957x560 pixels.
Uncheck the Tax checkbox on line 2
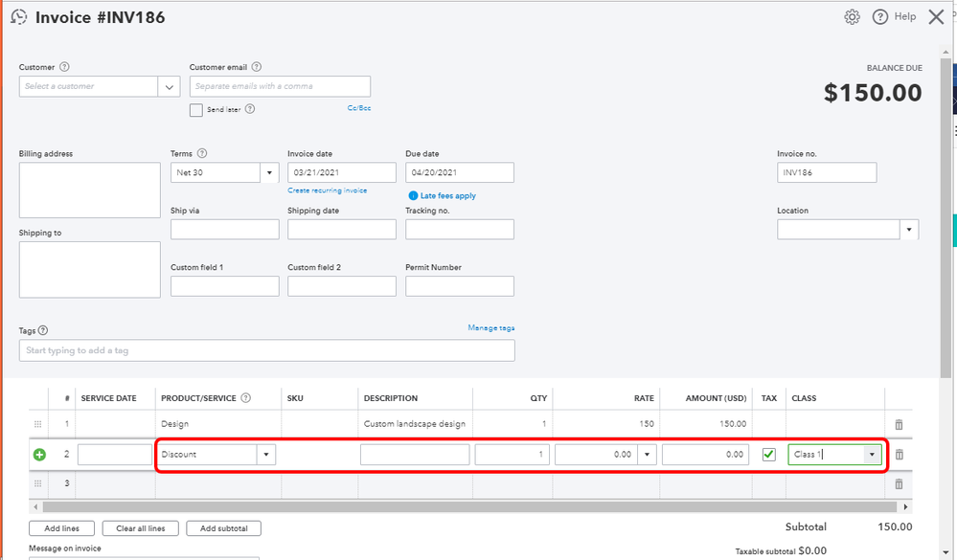click(x=768, y=455)
